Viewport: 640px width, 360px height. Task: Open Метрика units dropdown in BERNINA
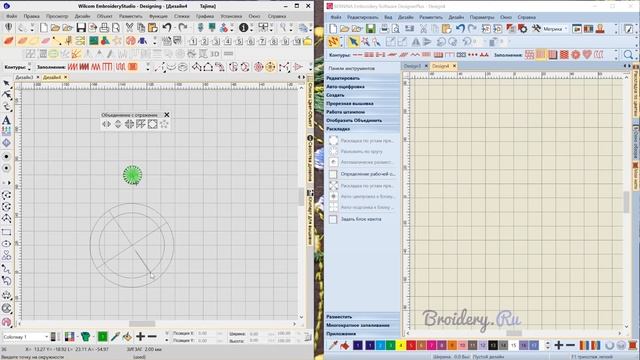(556, 29)
